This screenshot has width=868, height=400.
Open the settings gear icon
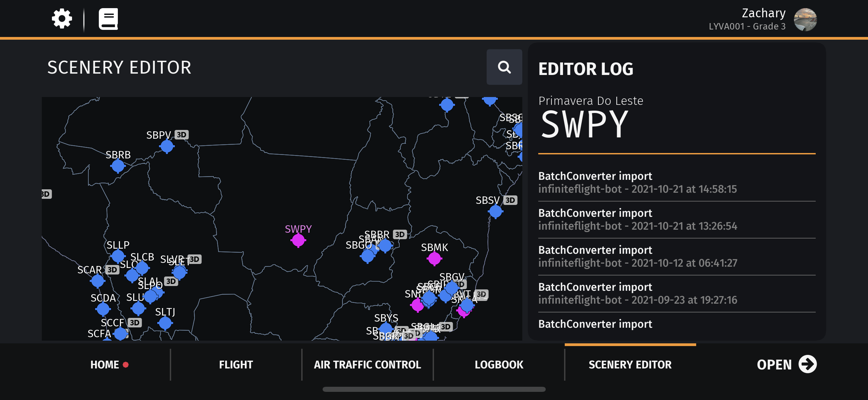62,19
